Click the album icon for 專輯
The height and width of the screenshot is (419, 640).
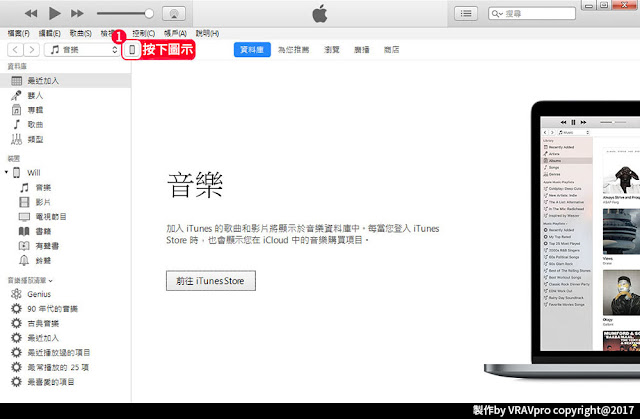click(x=16, y=110)
